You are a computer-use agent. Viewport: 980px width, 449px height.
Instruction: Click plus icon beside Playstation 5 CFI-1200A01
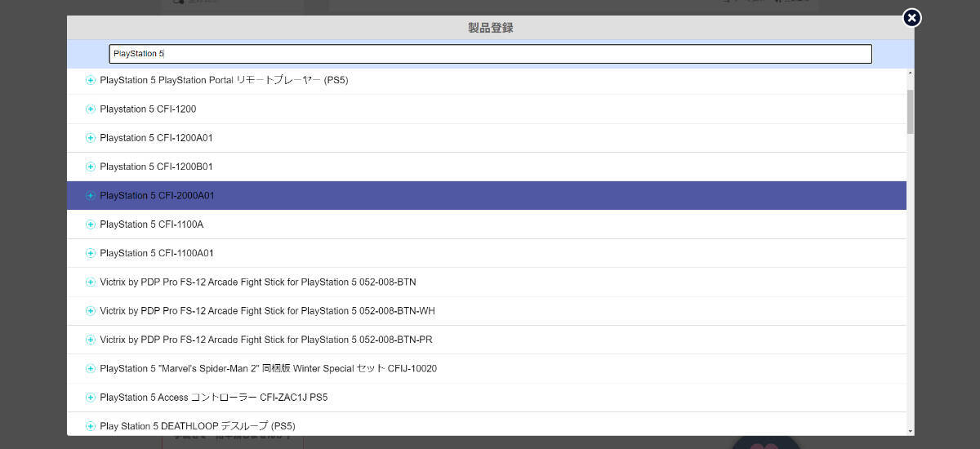click(x=91, y=138)
